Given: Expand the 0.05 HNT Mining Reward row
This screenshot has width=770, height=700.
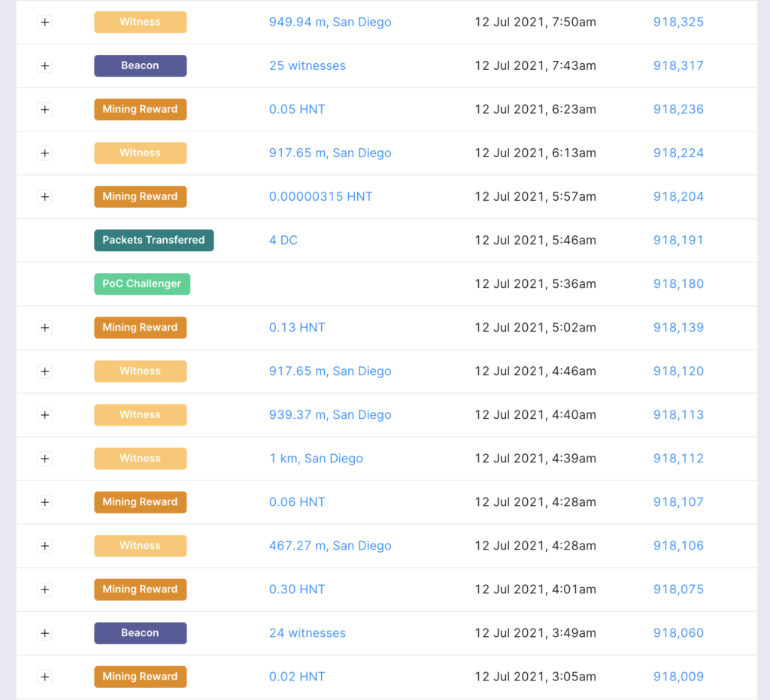Looking at the screenshot, I should 45,110.
